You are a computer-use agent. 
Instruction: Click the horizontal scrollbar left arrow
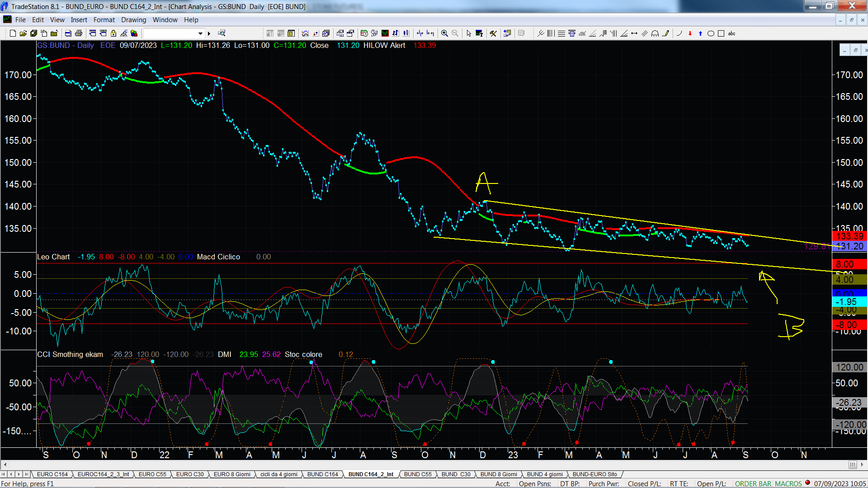[5, 465]
